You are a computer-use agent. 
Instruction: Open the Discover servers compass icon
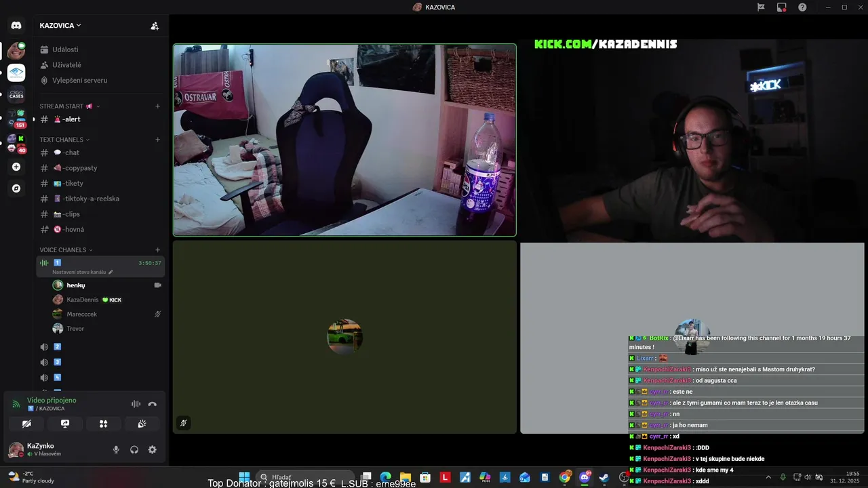pos(16,188)
